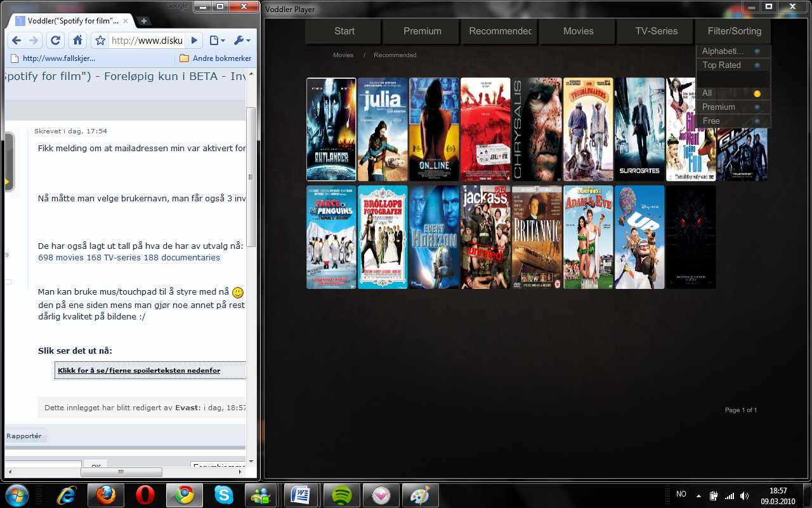Viewport: 812px width, 508px height.
Task: Switch to Voddler taskbar icon
Action: point(381,495)
